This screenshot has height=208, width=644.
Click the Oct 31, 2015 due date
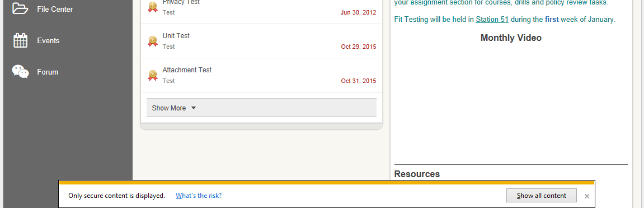coord(359,81)
